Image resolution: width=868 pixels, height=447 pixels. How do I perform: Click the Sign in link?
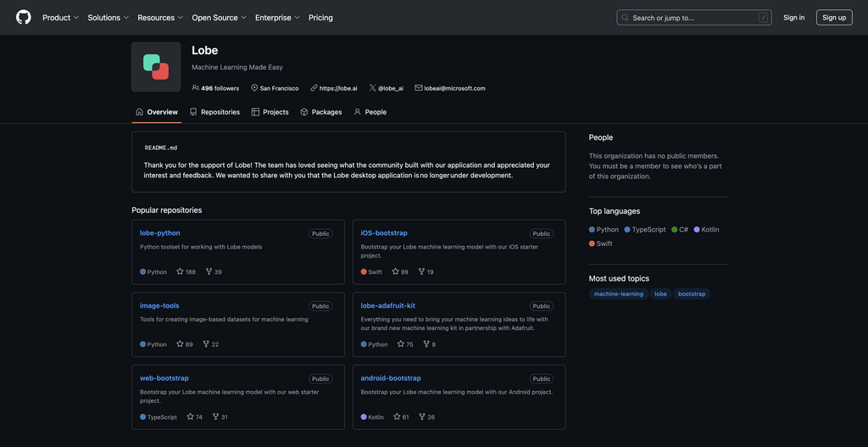pyautogui.click(x=793, y=18)
